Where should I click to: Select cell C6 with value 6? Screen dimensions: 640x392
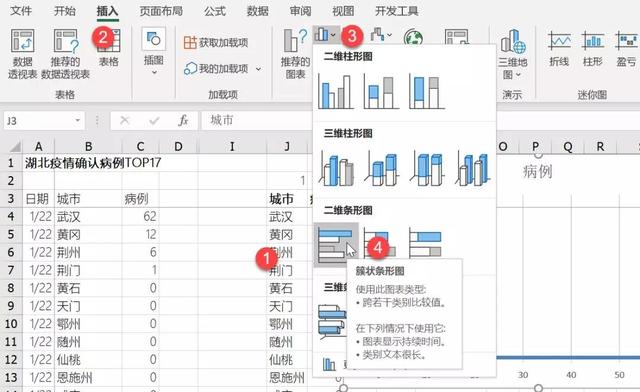pyautogui.click(x=140, y=252)
